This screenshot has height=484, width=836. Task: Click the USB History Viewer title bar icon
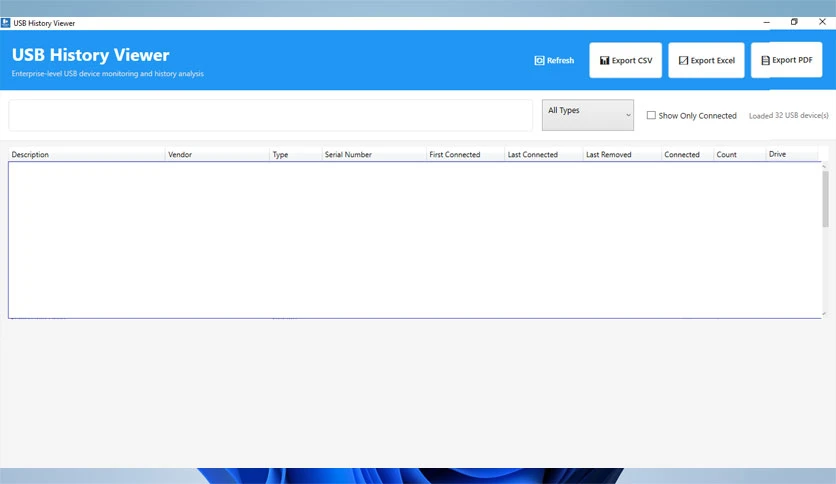5,23
